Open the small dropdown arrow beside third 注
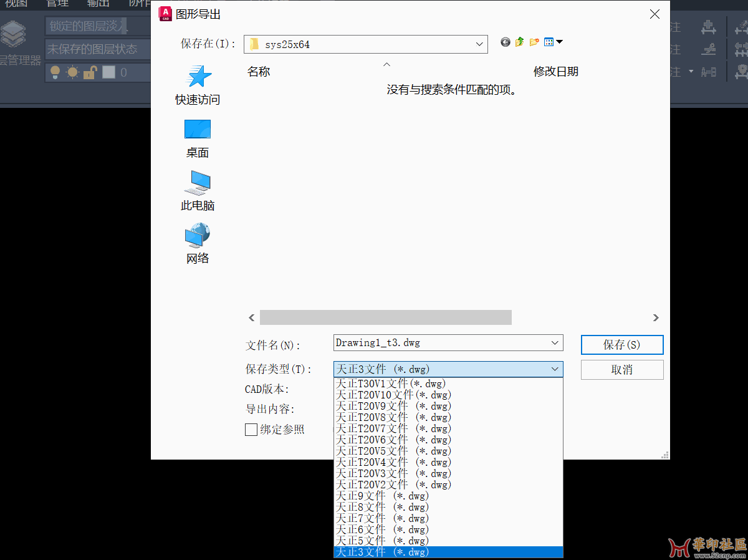The height and width of the screenshot is (560, 748). 691,72
